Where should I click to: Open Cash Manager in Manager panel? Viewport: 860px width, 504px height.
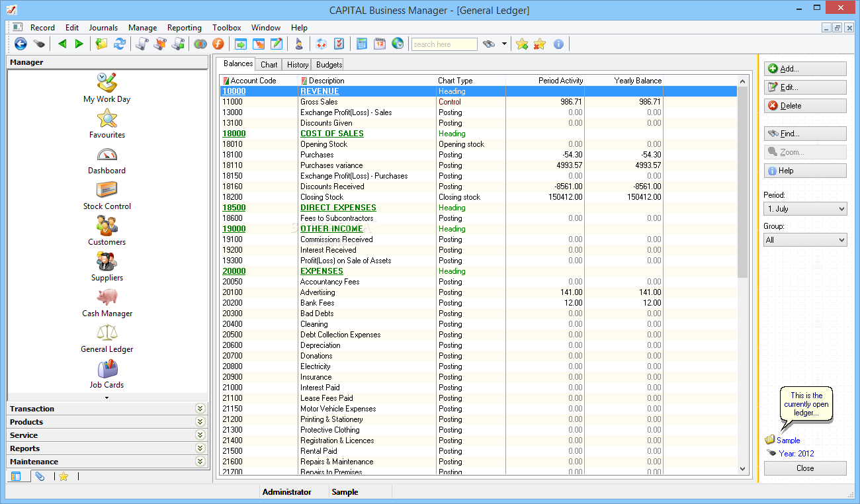(x=107, y=302)
